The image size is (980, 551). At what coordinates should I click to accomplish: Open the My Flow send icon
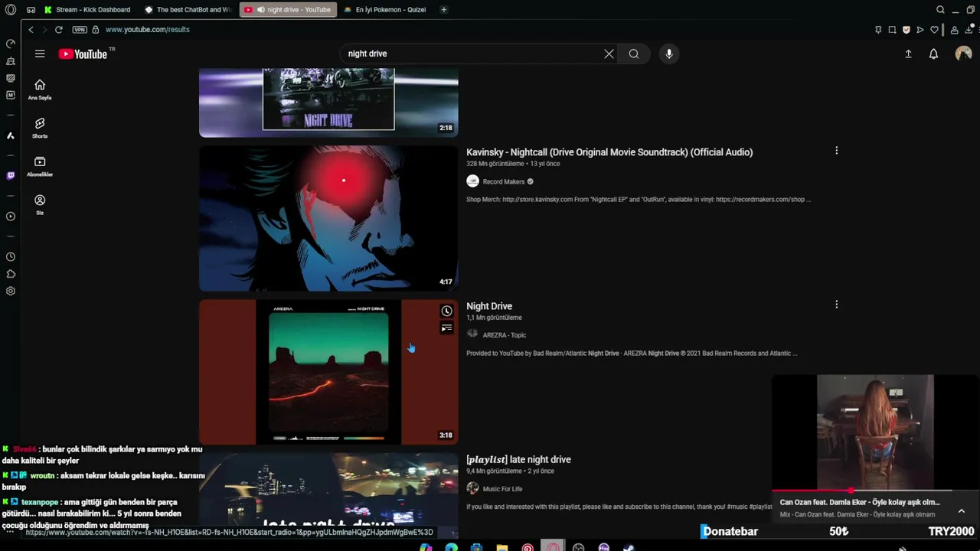pyautogui.click(x=920, y=30)
